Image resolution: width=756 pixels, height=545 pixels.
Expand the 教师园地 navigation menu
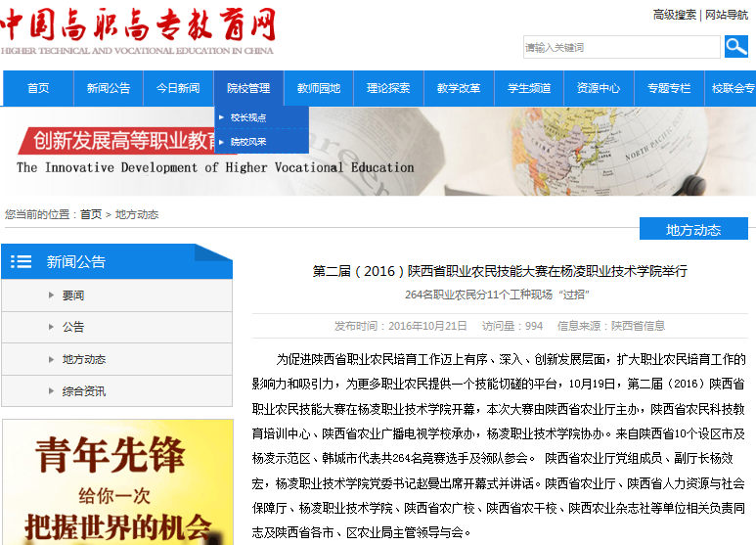pos(319,88)
